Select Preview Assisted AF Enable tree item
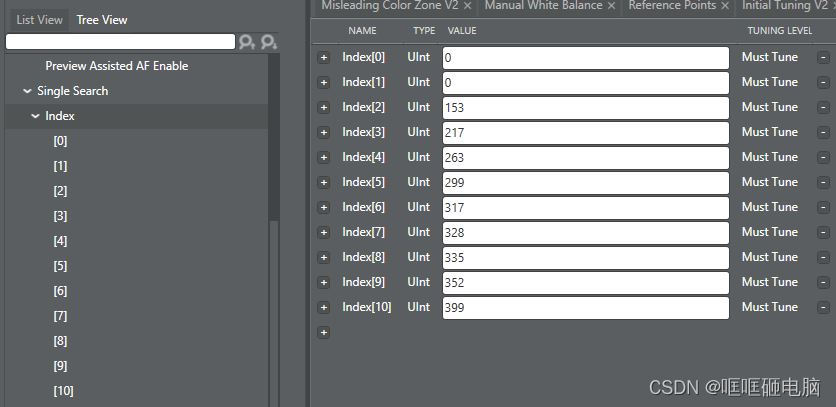The height and width of the screenshot is (407, 836). (x=117, y=66)
